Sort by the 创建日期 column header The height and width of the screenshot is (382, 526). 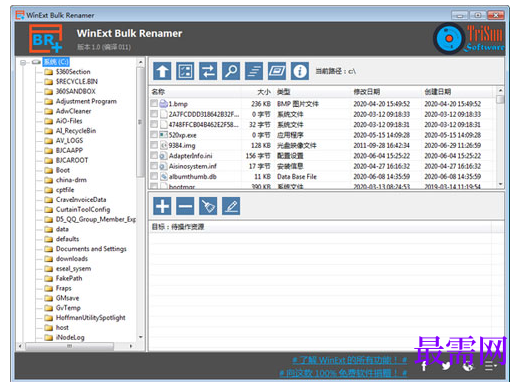pos(438,92)
